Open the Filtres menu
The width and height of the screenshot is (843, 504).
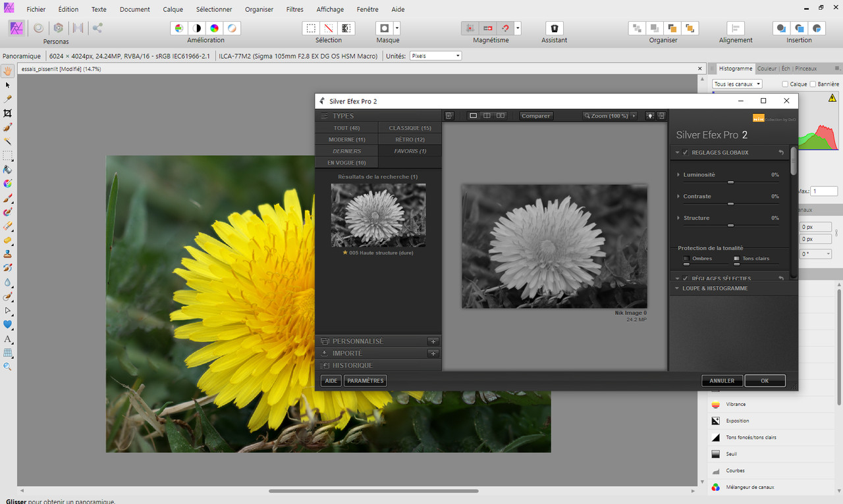coord(295,9)
